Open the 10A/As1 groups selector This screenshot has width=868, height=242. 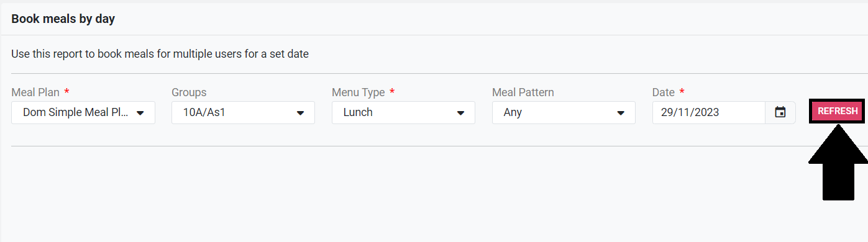coord(244,112)
